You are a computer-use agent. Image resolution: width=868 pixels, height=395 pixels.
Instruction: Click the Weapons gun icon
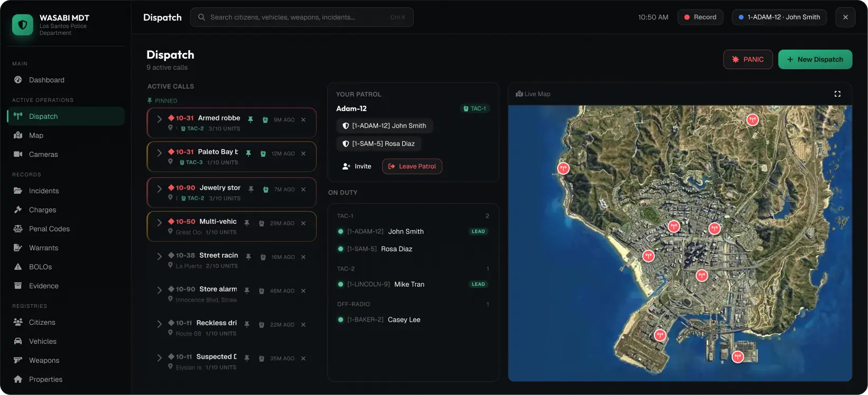click(18, 360)
